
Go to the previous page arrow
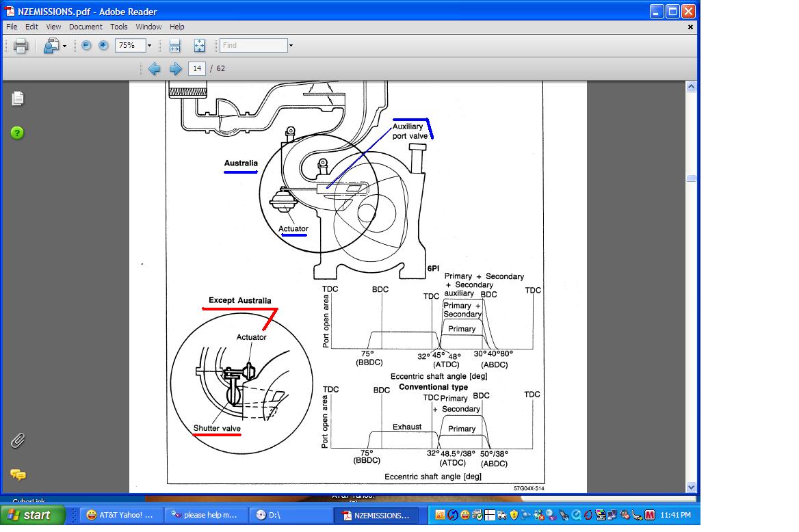pyautogui.click(x=155, y=68)
